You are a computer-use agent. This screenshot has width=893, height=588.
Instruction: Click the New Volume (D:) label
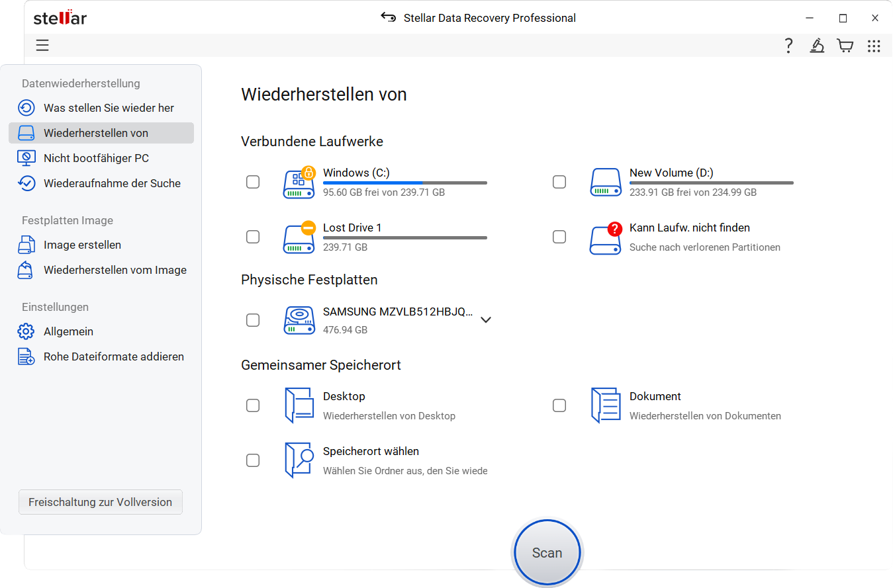(671, 173)
